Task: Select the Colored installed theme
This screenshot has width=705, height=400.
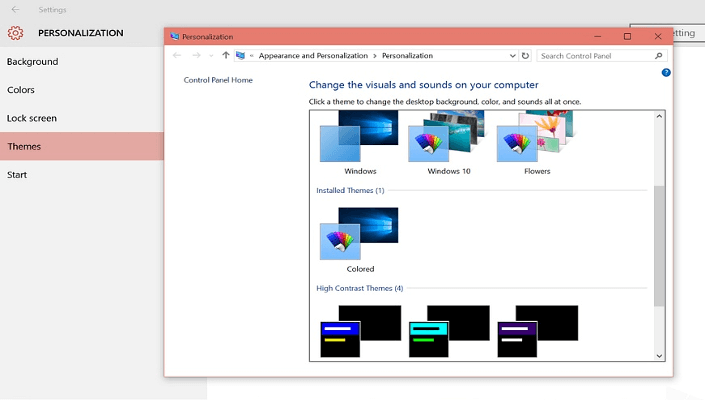Action: [360, 240]
